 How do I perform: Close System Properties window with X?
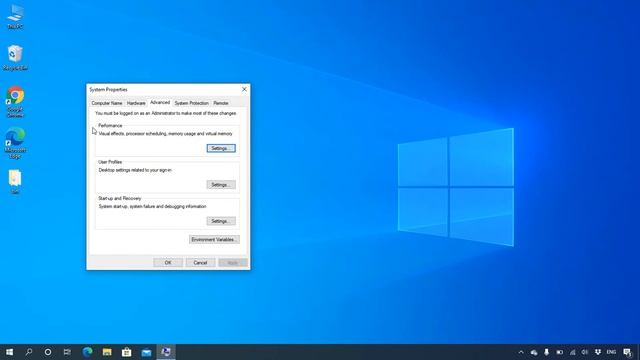[x=244, y=89]
